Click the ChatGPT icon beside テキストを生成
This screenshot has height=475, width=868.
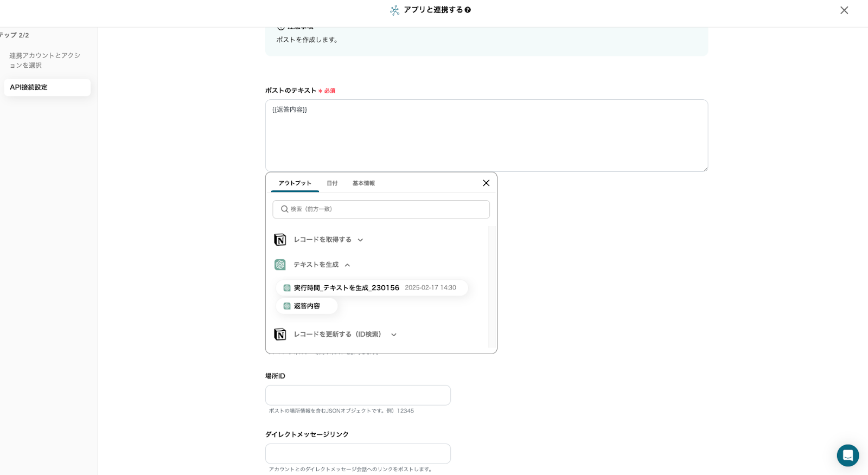click(280, 265)
